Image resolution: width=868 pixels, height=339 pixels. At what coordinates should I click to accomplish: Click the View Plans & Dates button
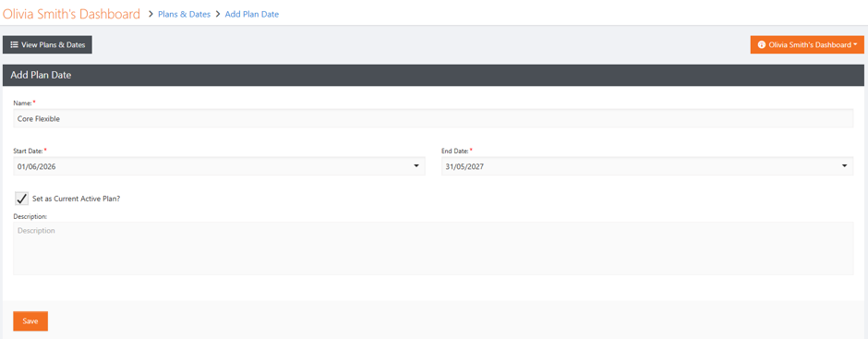coord(48,45)
